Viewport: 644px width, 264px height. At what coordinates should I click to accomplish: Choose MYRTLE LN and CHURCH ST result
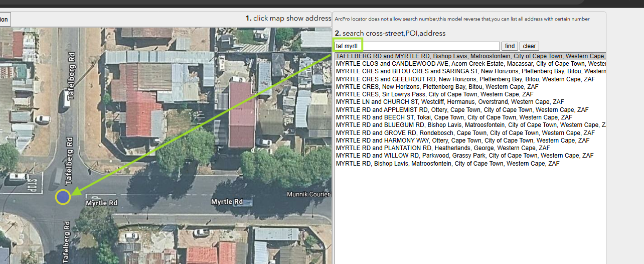pyautogui.click(x=442, y=102)
